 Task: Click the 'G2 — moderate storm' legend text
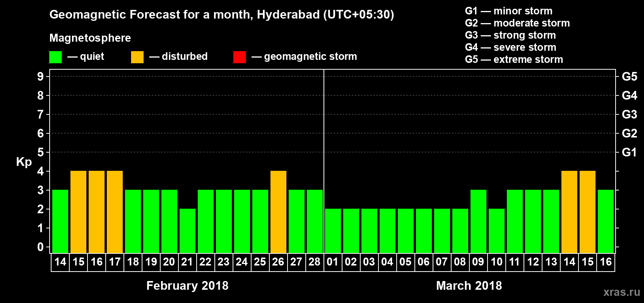click(517, 23)
